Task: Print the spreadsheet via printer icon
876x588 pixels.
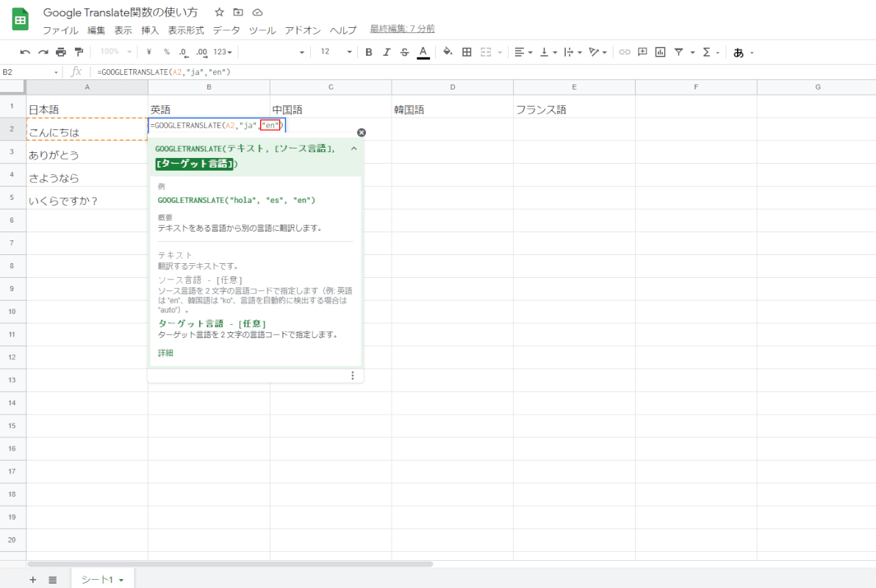Action: [61, 52]
